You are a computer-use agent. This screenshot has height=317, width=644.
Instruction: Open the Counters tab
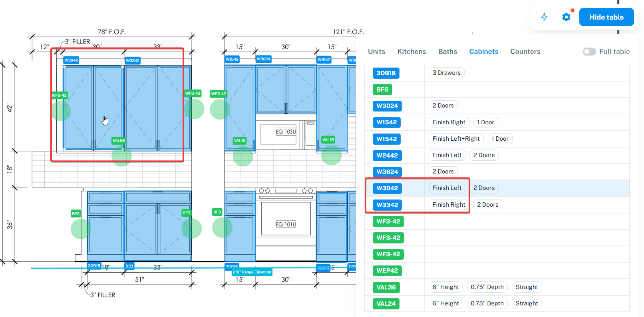click(x=525, y=52)
